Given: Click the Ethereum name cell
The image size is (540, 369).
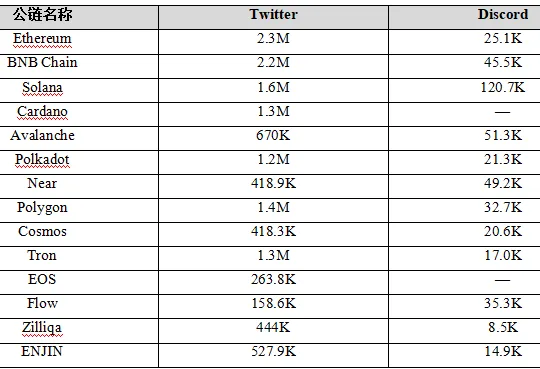Looking at the screenshot, I should (x=42, y=39).
